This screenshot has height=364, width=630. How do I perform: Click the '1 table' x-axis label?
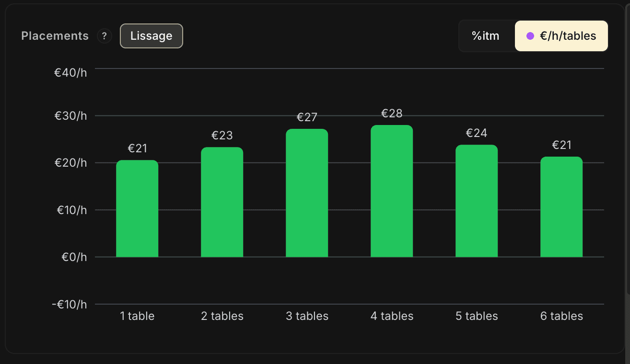coord(137,316)
